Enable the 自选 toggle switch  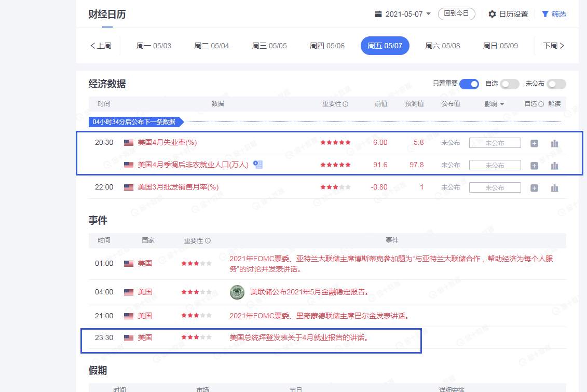510,84
